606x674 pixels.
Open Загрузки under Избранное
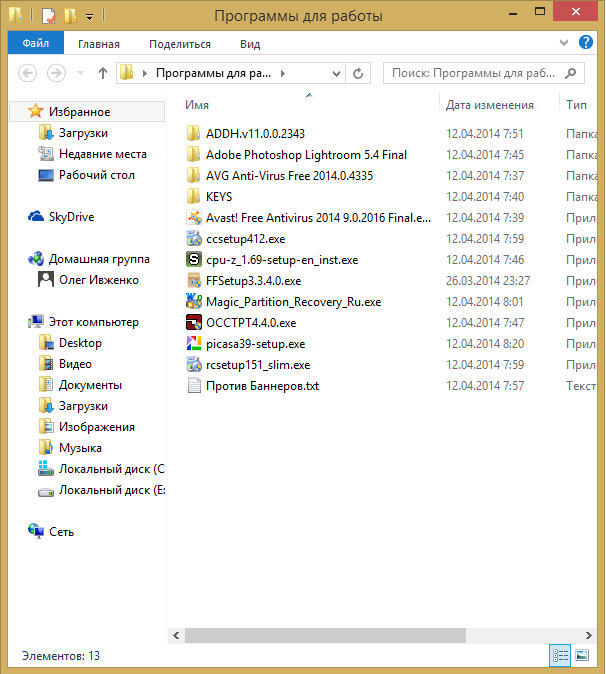coord(83,133)
